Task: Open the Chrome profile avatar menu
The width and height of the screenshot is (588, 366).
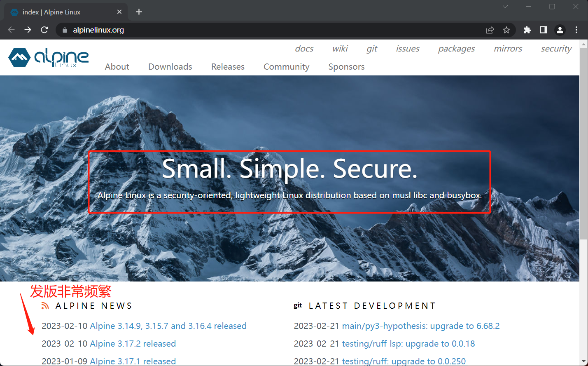Action: [560, 30]
